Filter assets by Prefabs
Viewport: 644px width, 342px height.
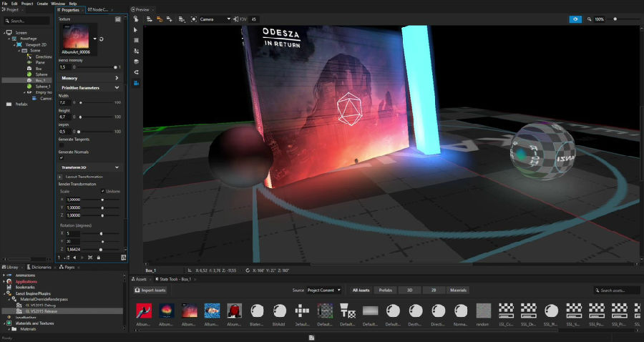point(385,290)
